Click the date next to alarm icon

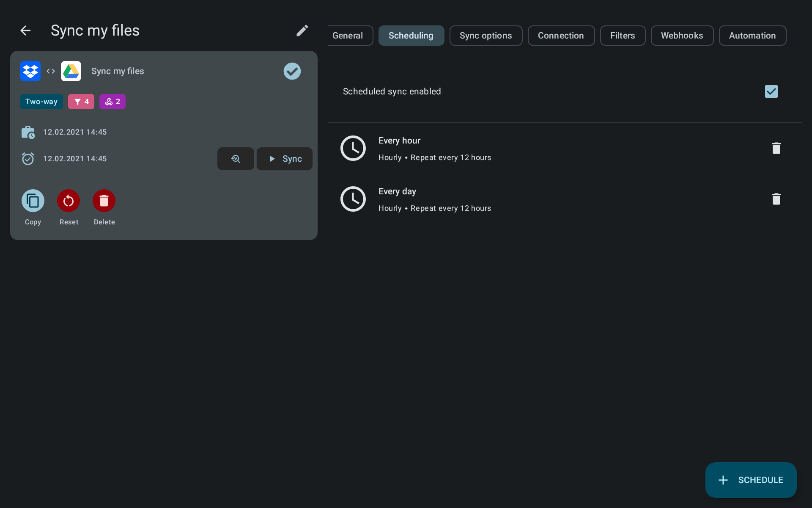tap(75, 159)
